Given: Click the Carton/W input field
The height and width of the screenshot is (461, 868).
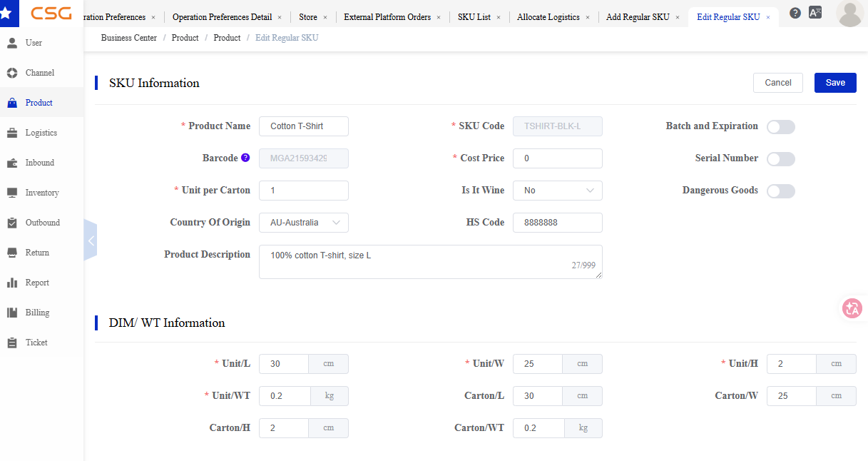Looking at the screenshot, I should (792, 396).
